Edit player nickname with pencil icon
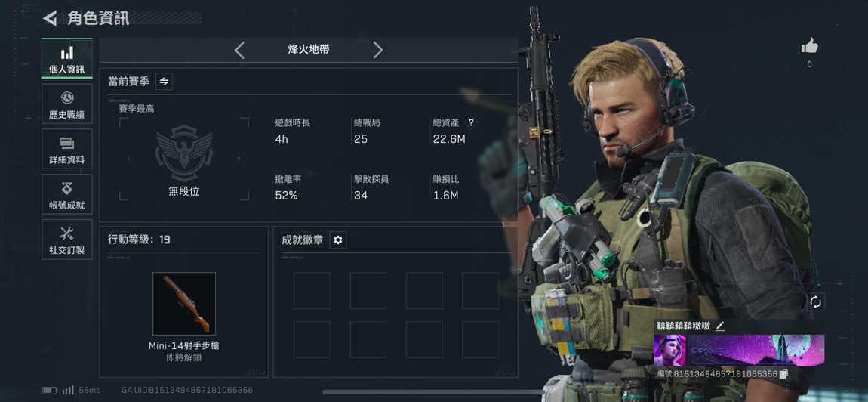 coord(719,326)
